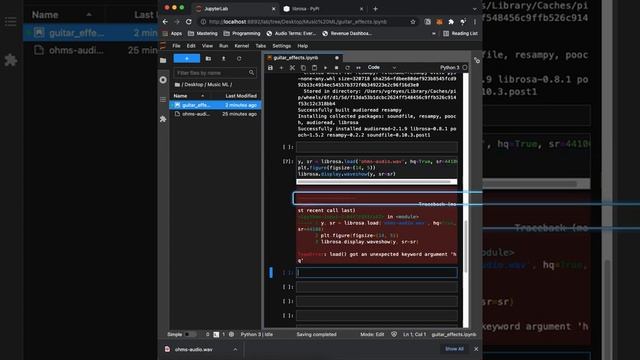The height and width of the screenshot is (360, 640).
Task: Open the cell type Code dropdown
Action: tap(381, 68)
